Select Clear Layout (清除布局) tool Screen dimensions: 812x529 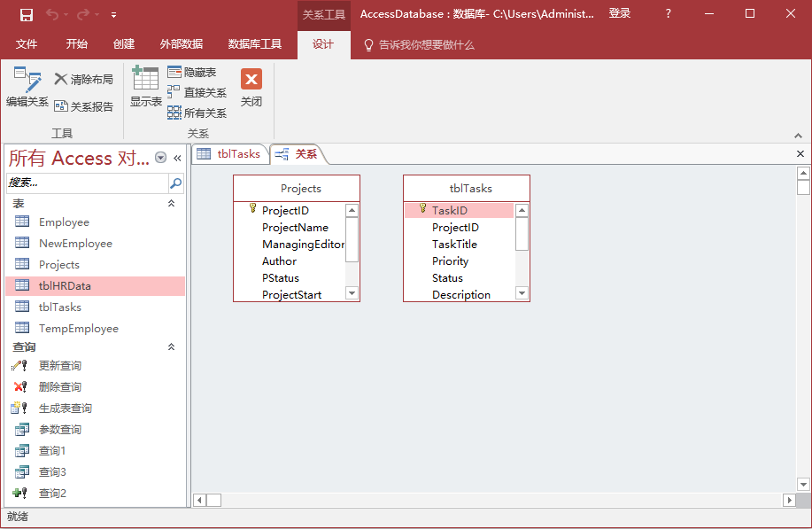(84, 80)
